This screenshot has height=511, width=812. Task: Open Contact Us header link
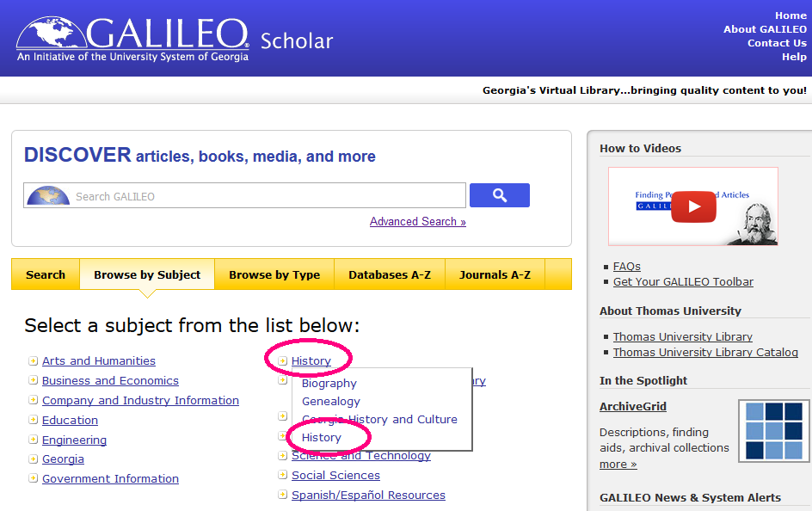click(777, 43)
